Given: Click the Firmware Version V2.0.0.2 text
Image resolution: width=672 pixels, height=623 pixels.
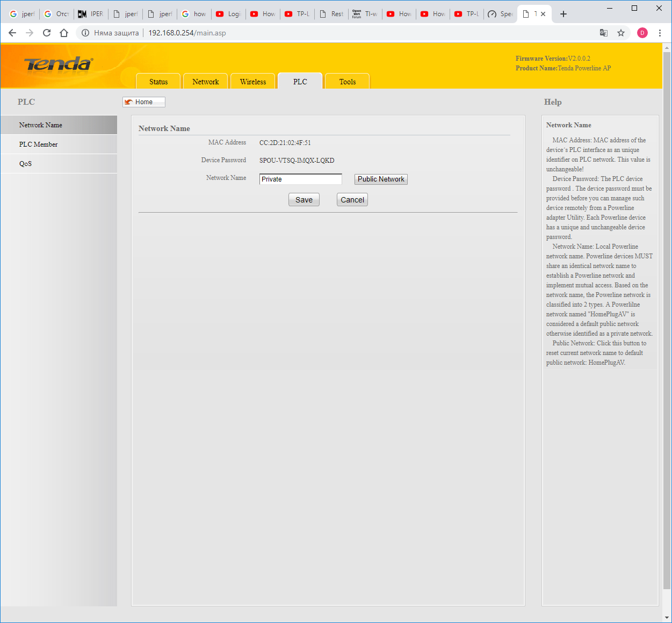Looking at the screenshot, I should coord(553,59).
